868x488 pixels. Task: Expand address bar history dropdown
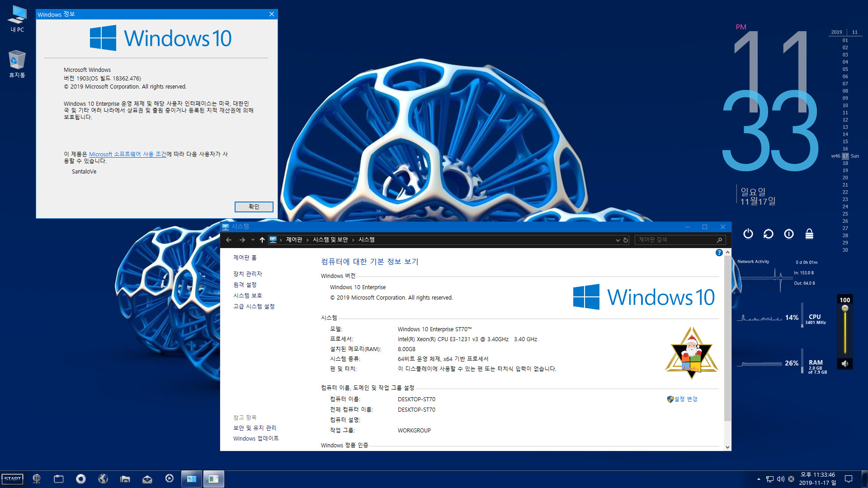(x=618, y=240)
